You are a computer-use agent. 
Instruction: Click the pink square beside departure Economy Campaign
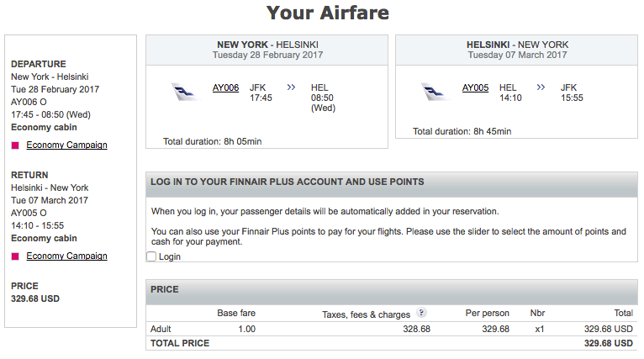[15, 145]
